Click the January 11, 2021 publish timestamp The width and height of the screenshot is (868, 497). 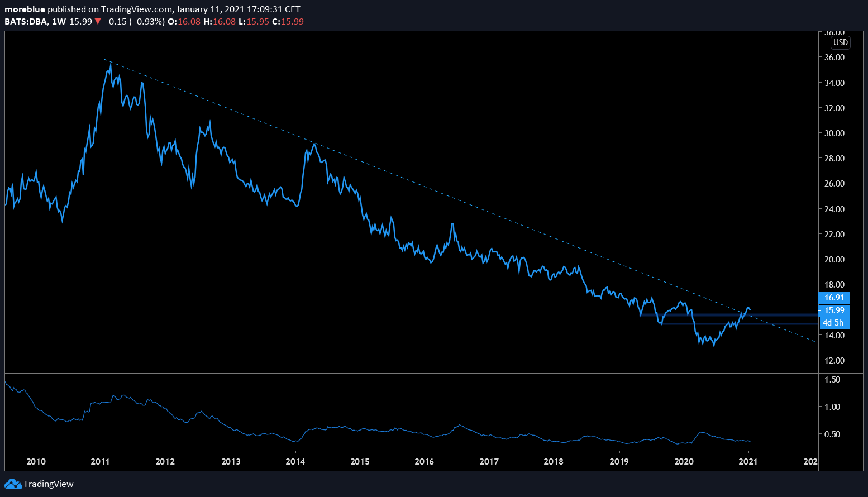pos(239,9)
